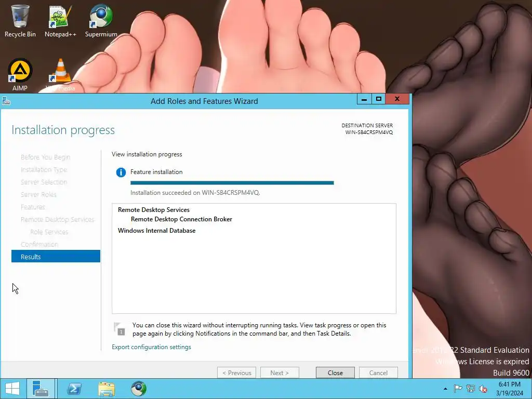The image size is (532, 399).
Task: Click the notification flag icon near the wizard tip
Action: point(119,329)
